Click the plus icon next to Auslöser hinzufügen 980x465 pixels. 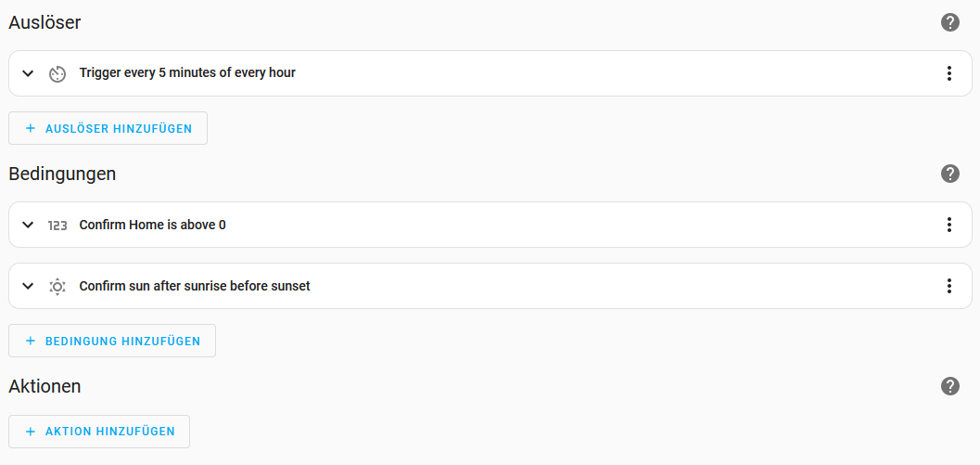[x=30, y=128]
